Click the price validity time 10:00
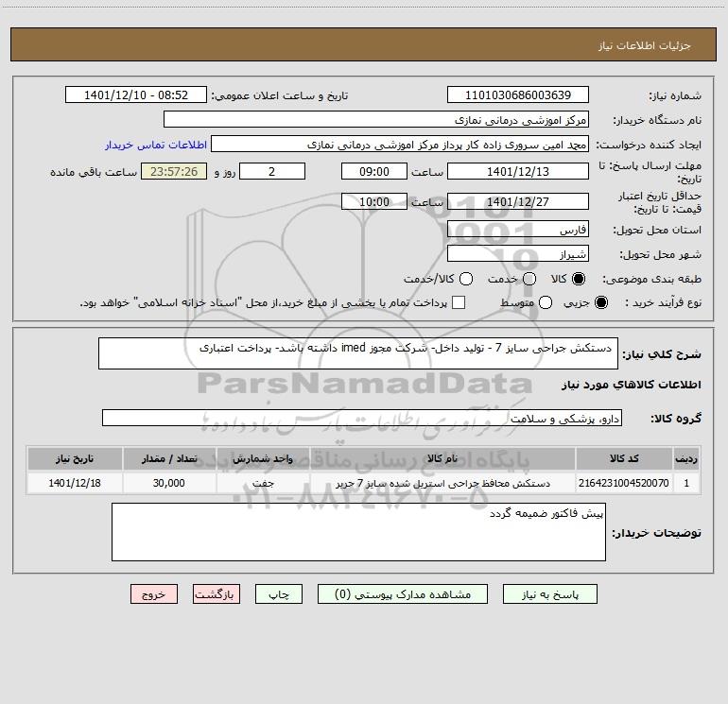This screenshot has width=728, height=704. (374, 201)
